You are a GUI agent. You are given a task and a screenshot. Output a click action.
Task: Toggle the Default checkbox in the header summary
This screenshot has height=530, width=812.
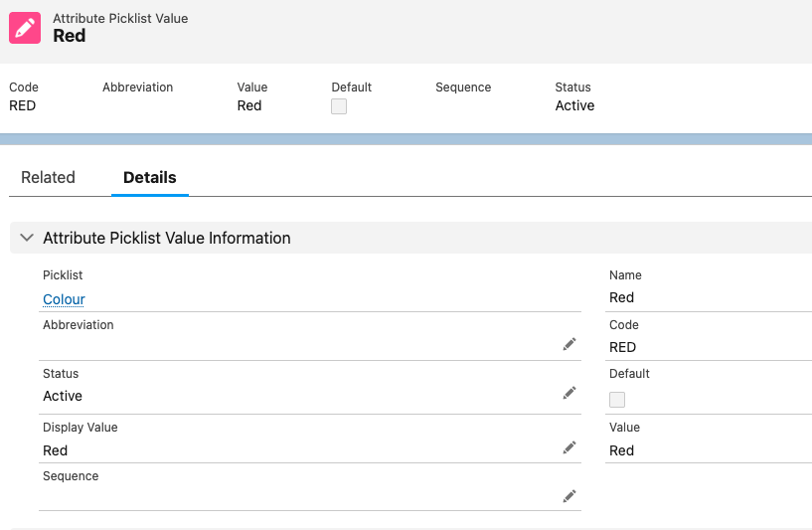click(339, 106)
